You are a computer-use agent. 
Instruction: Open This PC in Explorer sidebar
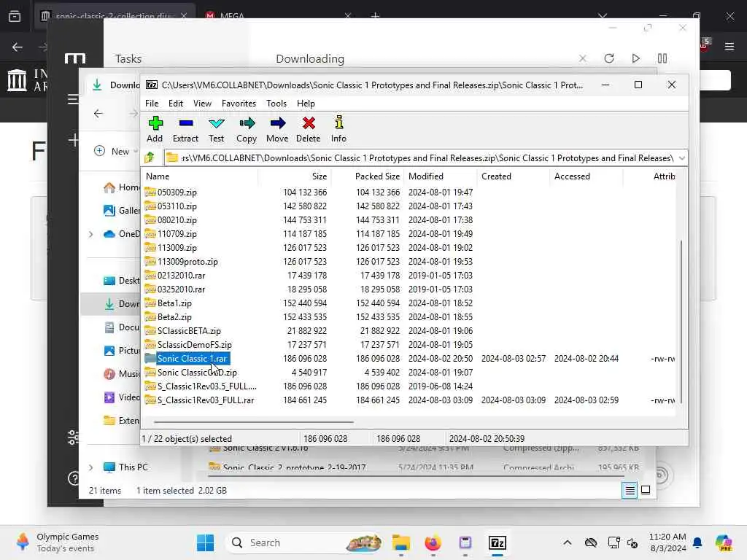point(133,467)
